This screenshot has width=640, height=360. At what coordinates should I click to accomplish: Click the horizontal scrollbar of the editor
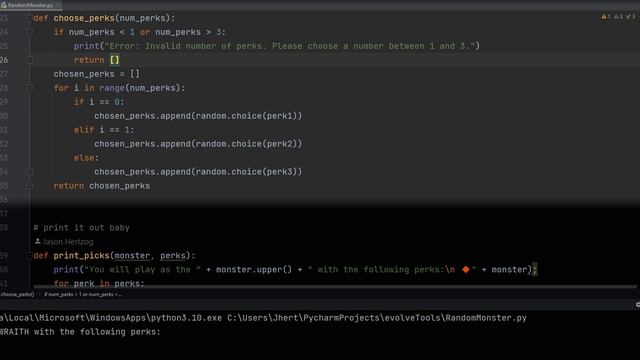click(335, 287)
